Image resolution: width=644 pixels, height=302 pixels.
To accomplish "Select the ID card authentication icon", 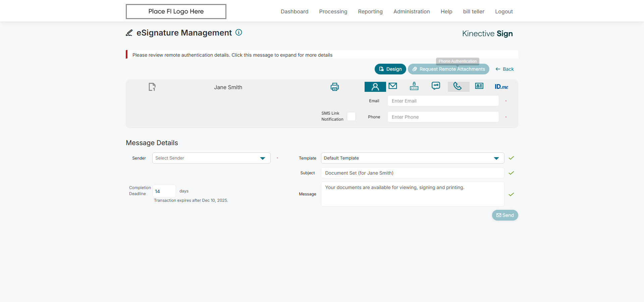I will [x=479, y=86].
